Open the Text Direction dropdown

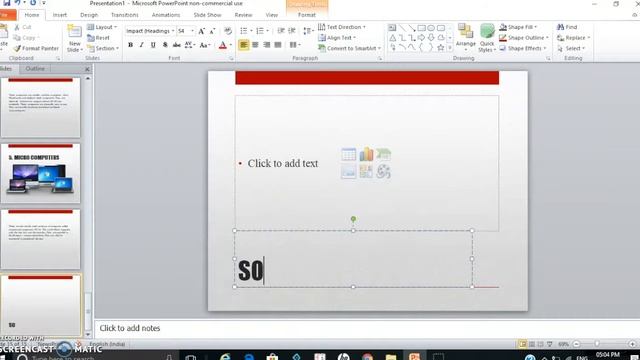click(342, 27)
